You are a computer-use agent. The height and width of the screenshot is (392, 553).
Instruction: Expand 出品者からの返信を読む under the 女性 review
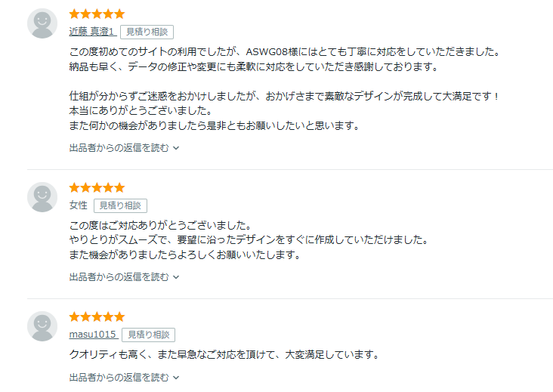[x=124, y=277]
